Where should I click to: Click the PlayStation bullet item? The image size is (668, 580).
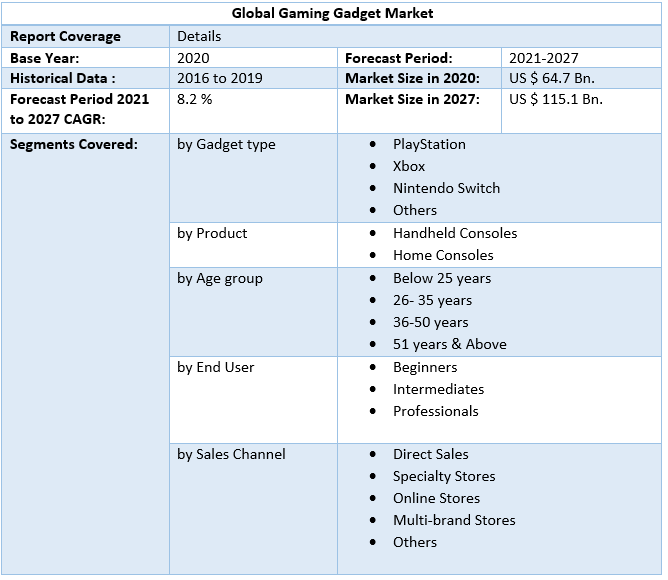tap(429, 144)
